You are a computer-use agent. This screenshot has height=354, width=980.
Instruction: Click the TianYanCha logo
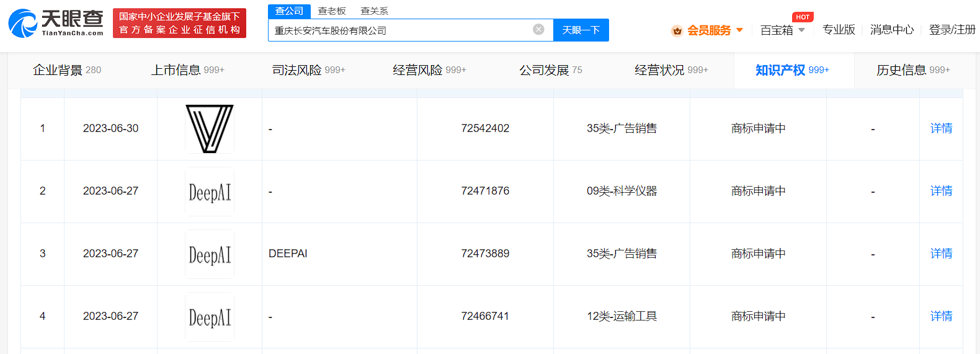tap(56, 23)
